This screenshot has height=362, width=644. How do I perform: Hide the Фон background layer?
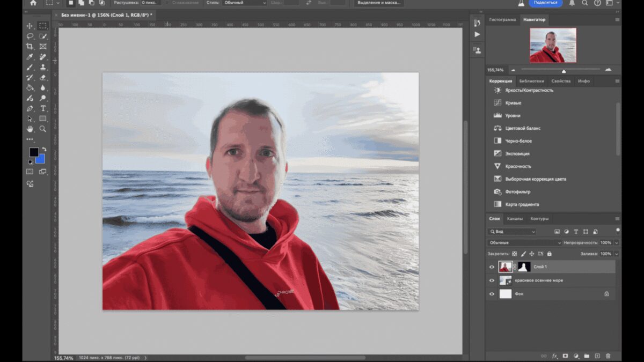click(x=492, y=294)
